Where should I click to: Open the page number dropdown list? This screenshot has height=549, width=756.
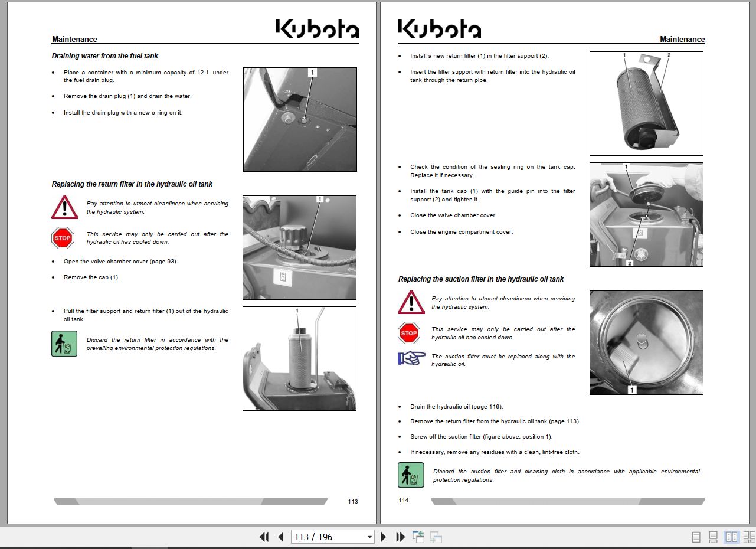click(369, 537)
